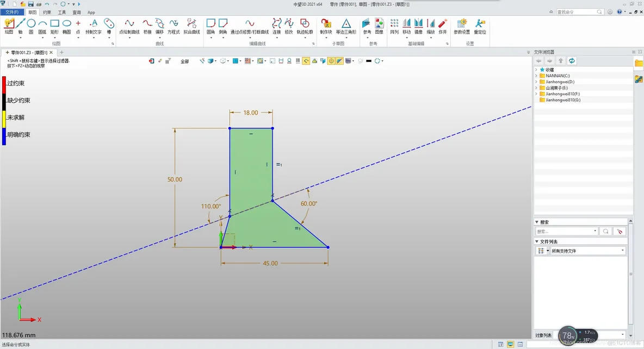Image resolution: width=644 pixels, height=349 pixels.
Task: Click the 查找命令 command search field
Action: [x=579, y=12]
